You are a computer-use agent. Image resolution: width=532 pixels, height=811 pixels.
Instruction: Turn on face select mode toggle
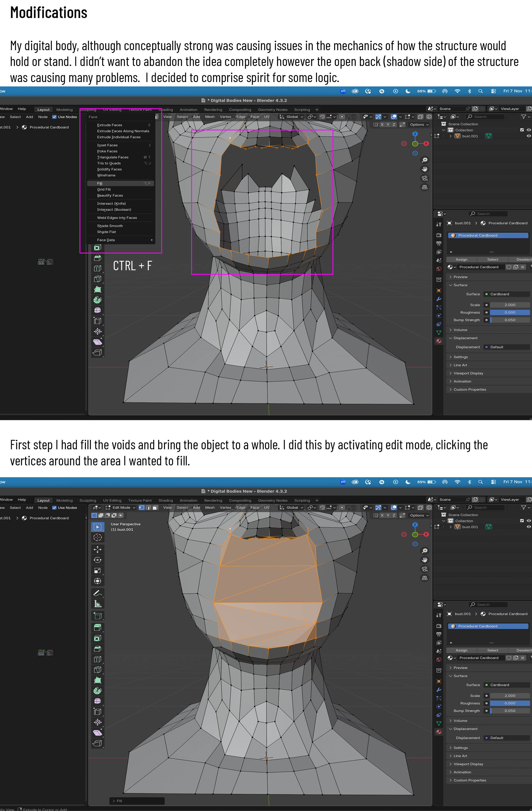tap(155, 507)
